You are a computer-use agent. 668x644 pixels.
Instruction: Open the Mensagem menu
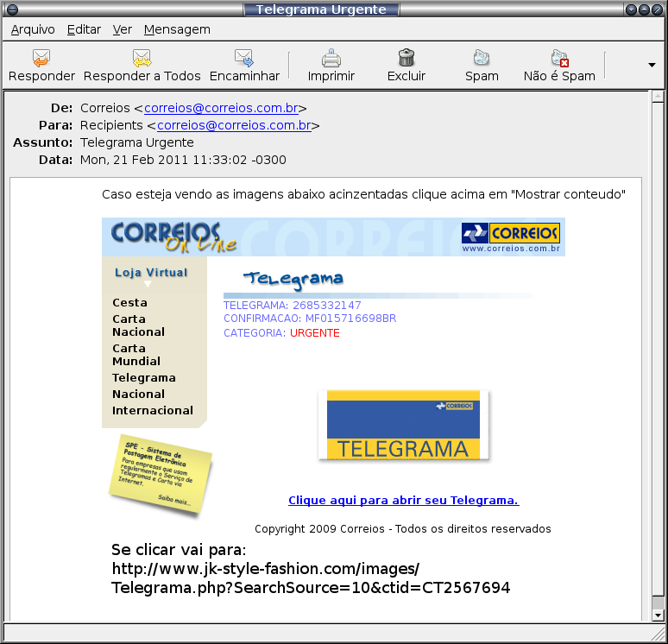(177, 29)
